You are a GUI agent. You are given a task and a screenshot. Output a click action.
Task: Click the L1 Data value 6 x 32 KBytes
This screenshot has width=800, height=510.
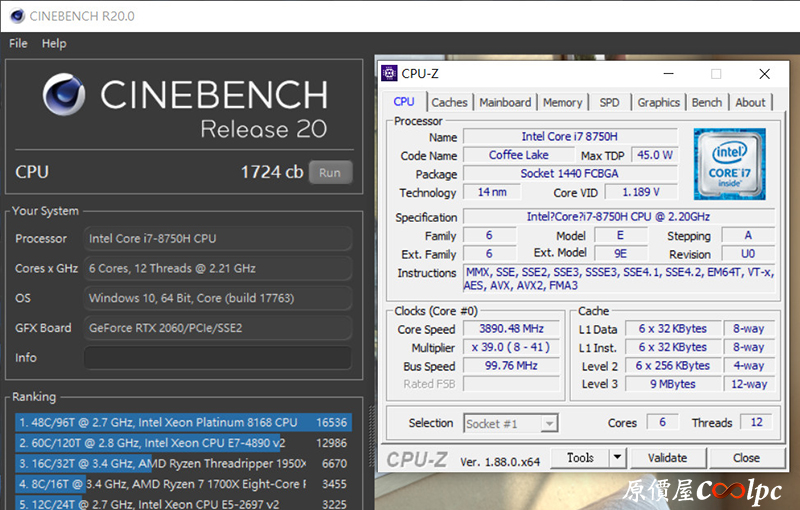672,328
